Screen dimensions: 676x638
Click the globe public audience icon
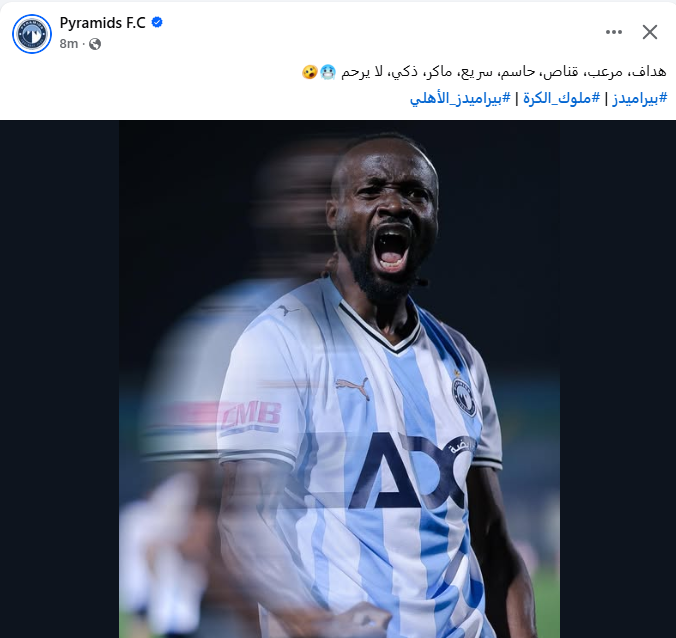95,44
